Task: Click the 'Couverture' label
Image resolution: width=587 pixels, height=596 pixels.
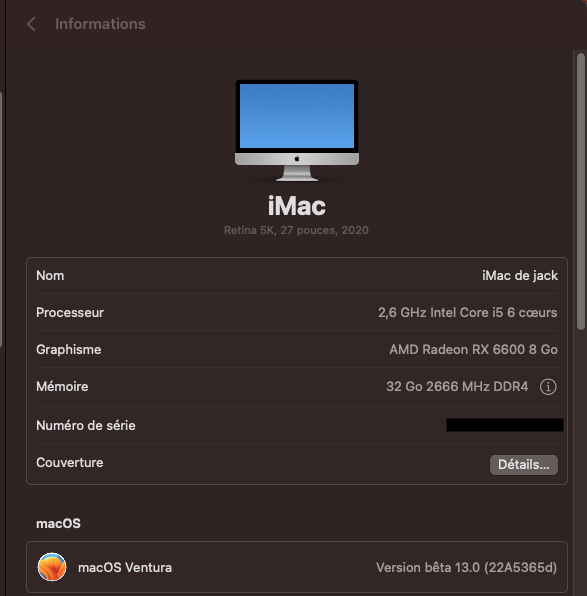Action: [70, 463]
